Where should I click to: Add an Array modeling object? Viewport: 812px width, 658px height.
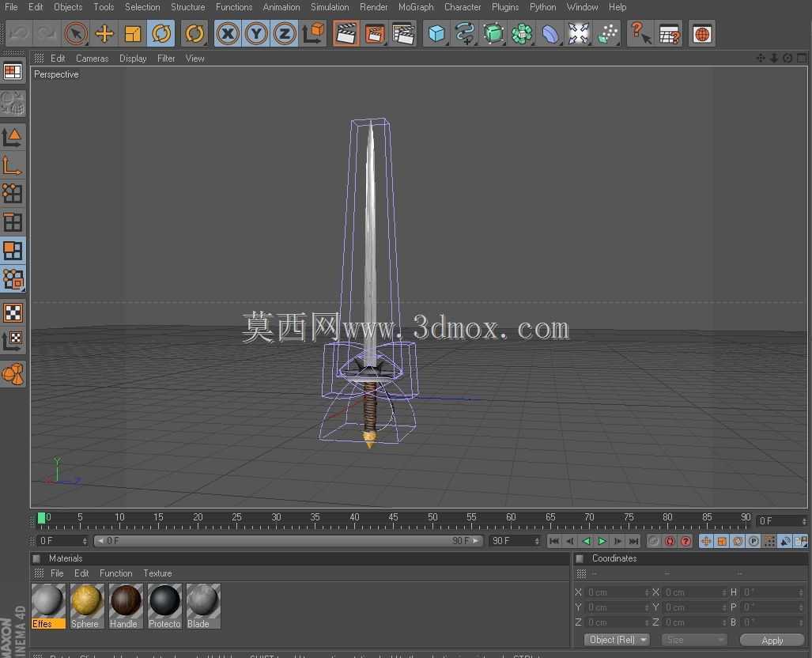(x=522, y=34)
